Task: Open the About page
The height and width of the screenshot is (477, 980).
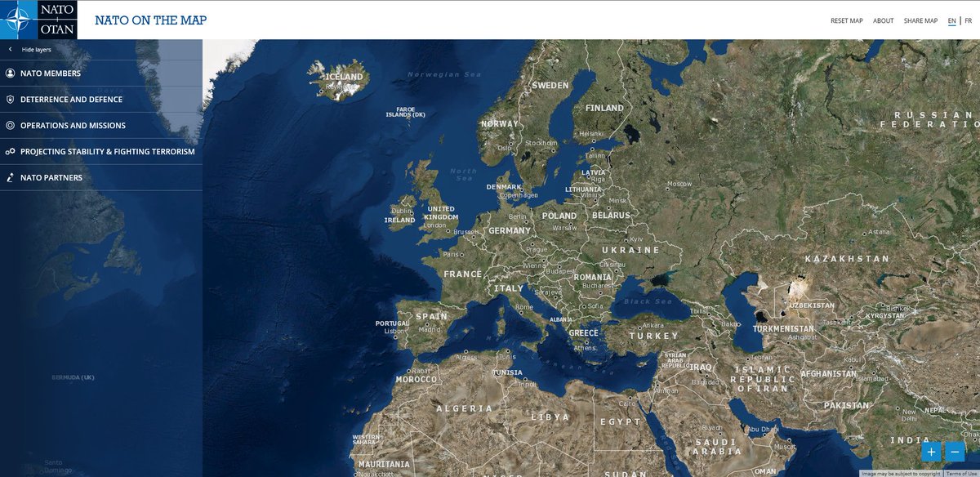Action: pos(884,20)
